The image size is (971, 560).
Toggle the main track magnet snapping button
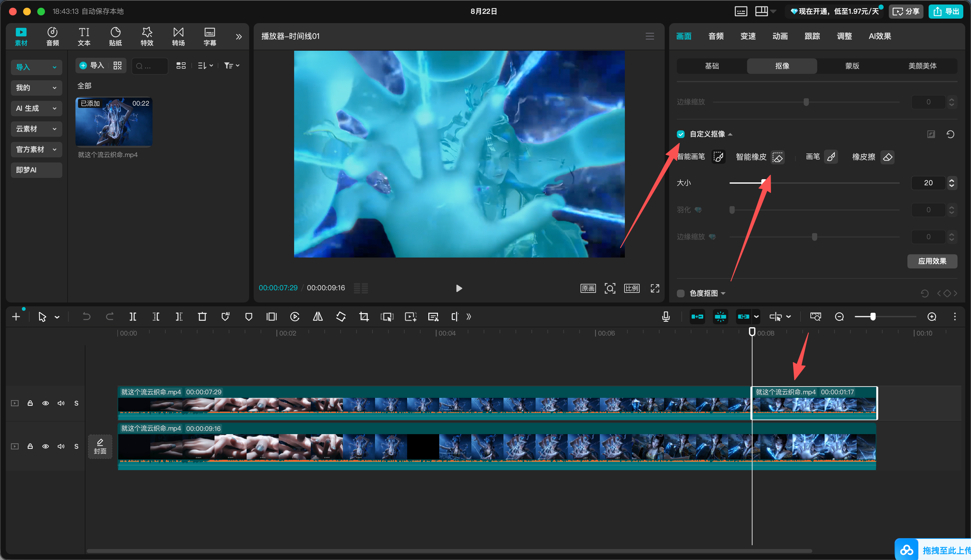[697, 317]
